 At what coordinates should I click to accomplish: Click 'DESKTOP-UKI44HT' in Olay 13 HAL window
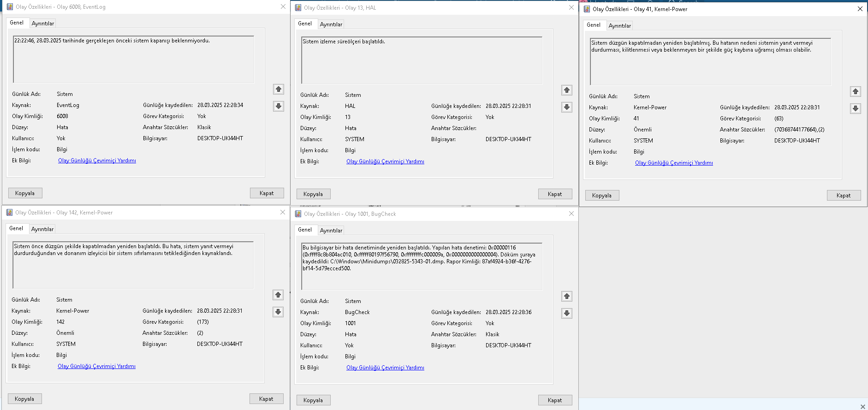508,139
